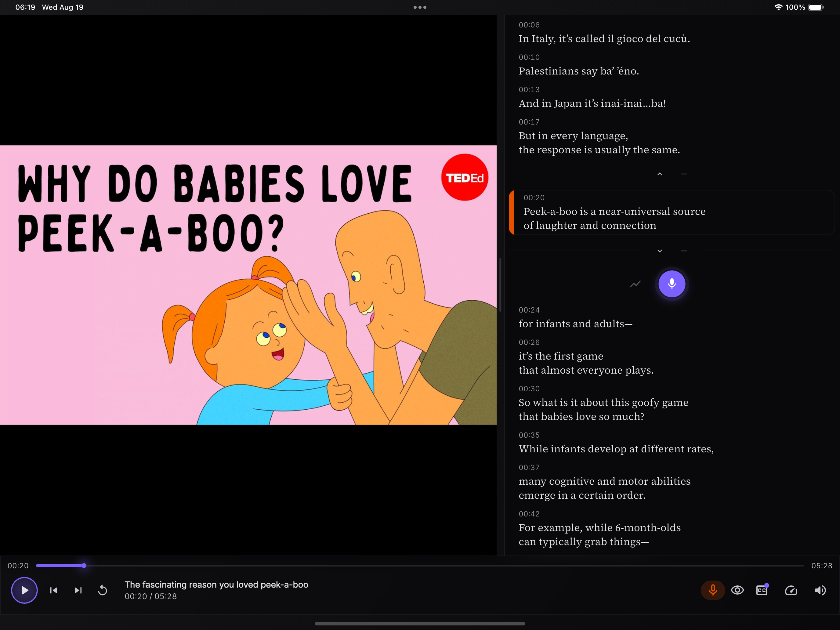Screen dimensions: 840x630
Task: Click the 00:17 timestamp
Action: pos(529,122)
